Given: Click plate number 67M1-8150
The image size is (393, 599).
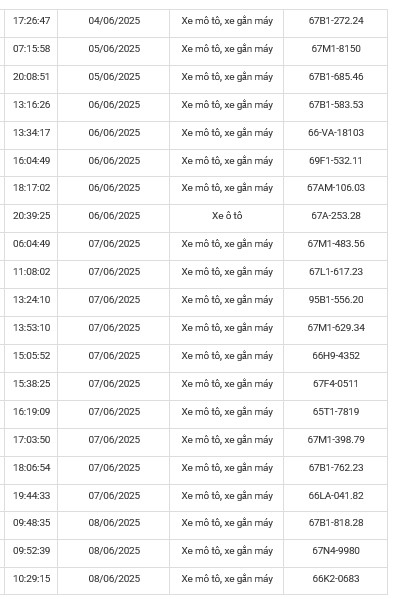Looking at the screenshot, I should pyautogui.click(x=336, y=49).
